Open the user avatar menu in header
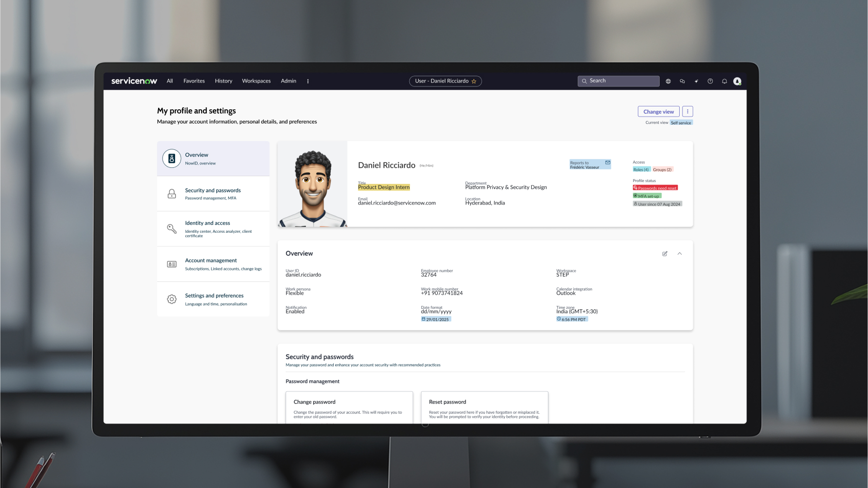Image resolution: width=868 pixels, height=488 pixels. (x=737, y=81)
